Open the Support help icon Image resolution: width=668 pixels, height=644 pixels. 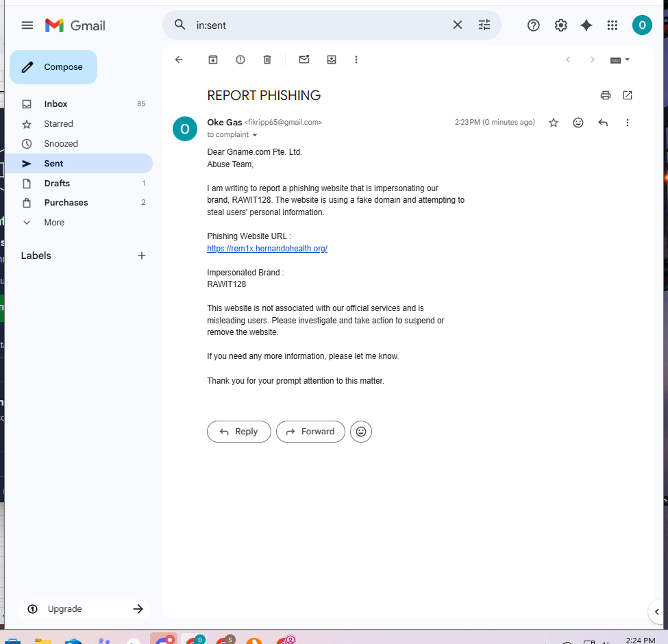[x=534, y=25]
